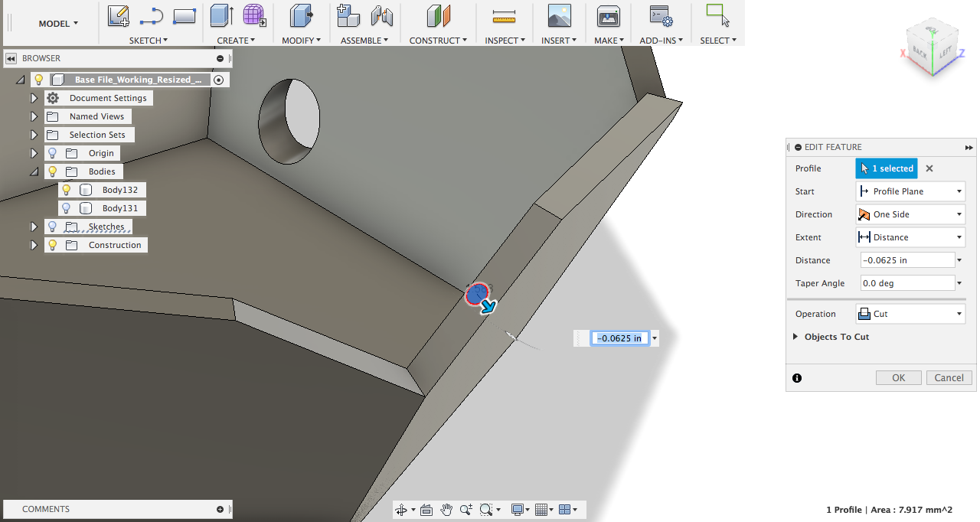980x522 pixels.
Task: Expand the Selection Sets tree node
Action: pos(34,135)
